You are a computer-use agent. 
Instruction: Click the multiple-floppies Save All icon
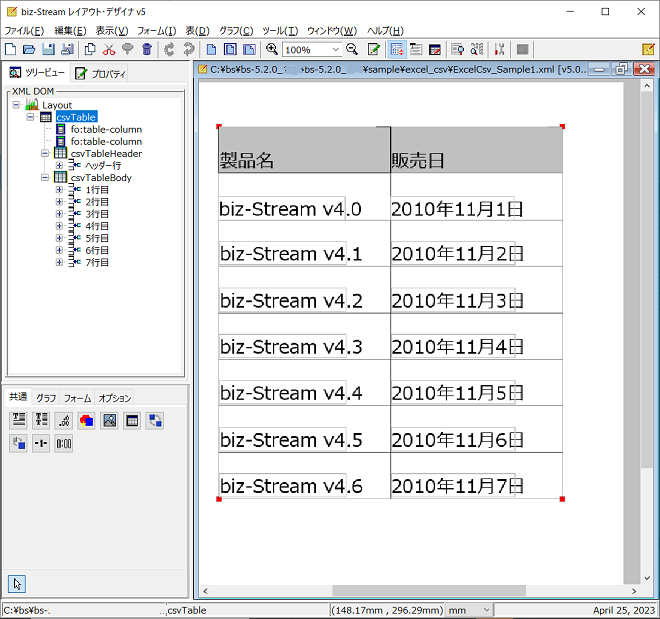coord(67,50)
